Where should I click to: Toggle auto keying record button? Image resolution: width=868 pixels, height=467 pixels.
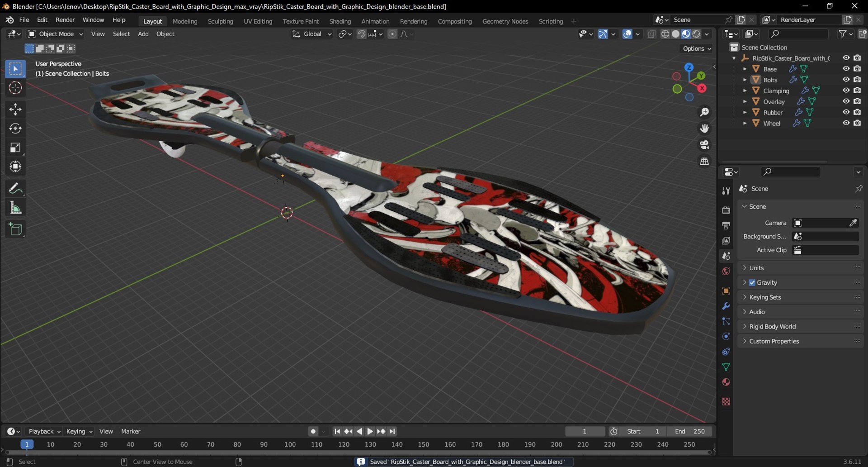313,431
